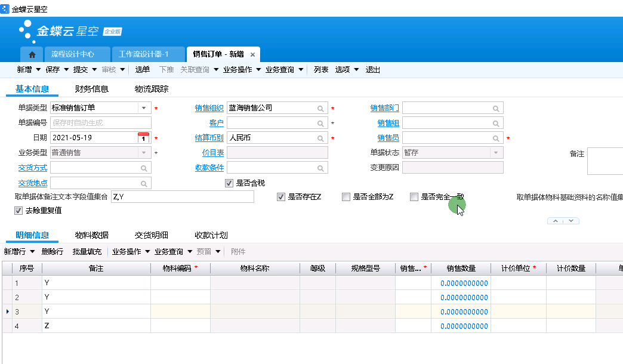Click 销售数量 cell in row 1
623x364 pixels.
click(x=461, y=283)
